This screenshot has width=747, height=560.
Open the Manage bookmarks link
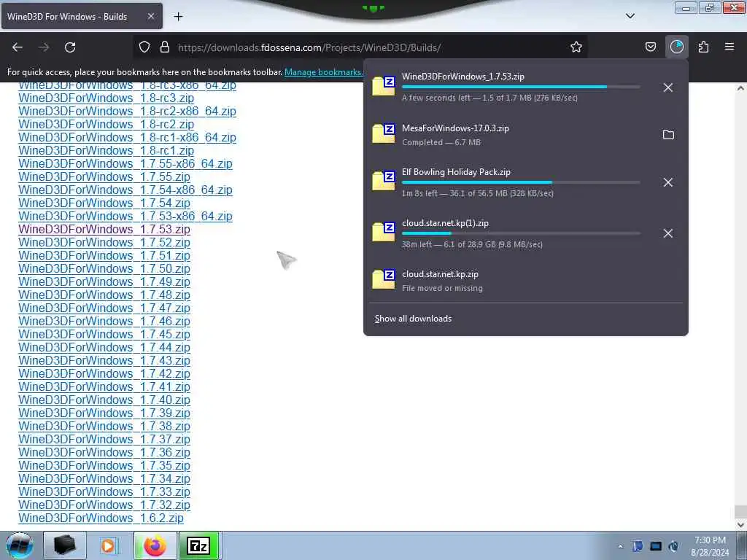[x=323, y=72]
